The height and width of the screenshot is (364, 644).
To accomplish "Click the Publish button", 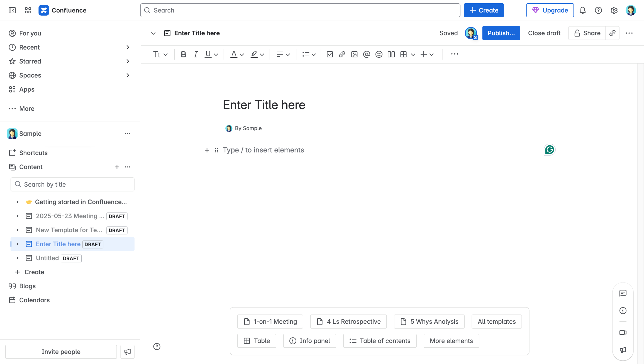I will click(x=501, y=33).
